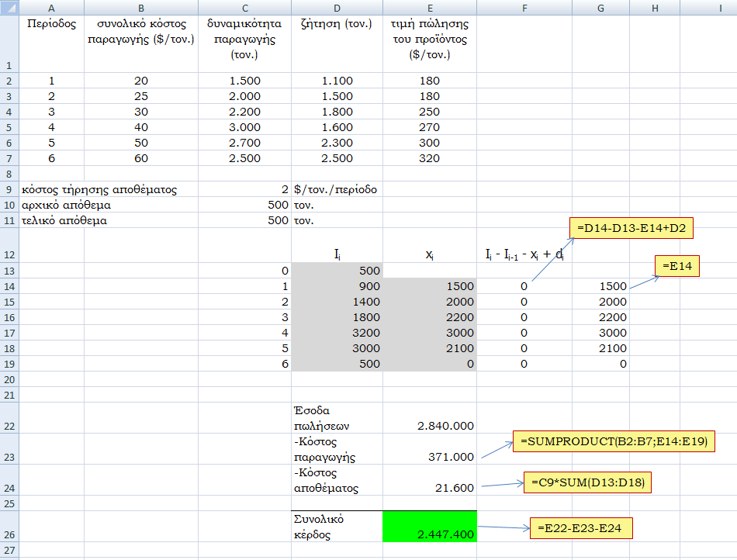Viewport: 737px width, 560px height.
Task: Select column D header
Action: point(337,8)
